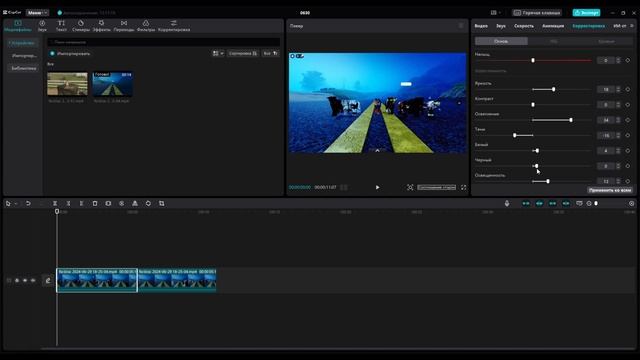Open the Стикеры stickers tab

tap(81, 26)
